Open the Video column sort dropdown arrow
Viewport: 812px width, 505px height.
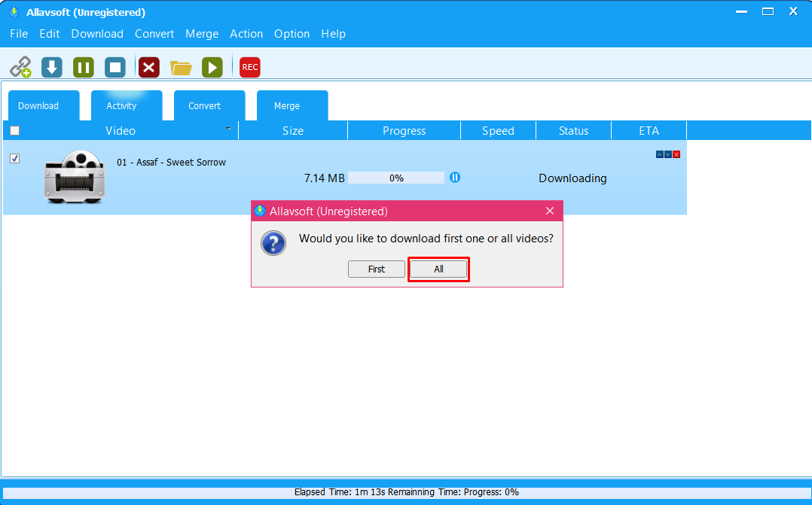[x=228, y=129]
